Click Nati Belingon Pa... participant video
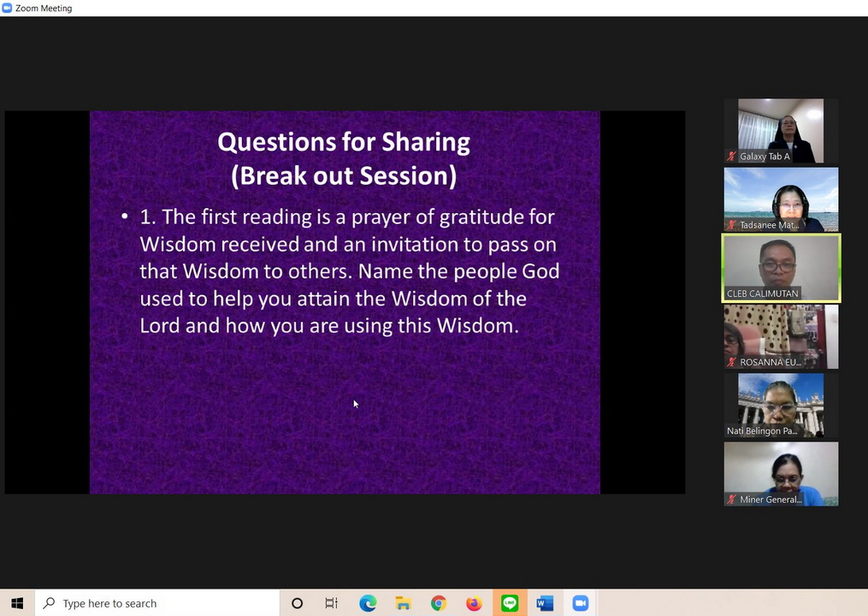 pos(781,404)
